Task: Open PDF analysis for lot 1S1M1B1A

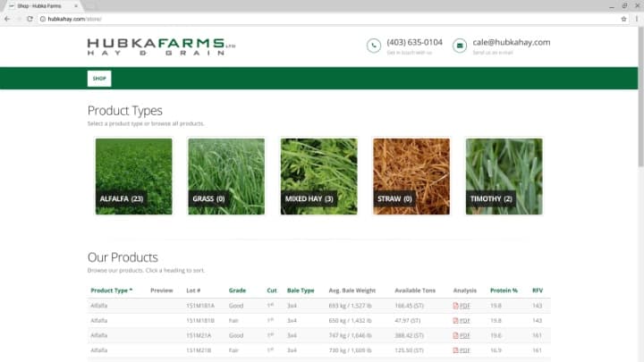Action: (462, 306)
